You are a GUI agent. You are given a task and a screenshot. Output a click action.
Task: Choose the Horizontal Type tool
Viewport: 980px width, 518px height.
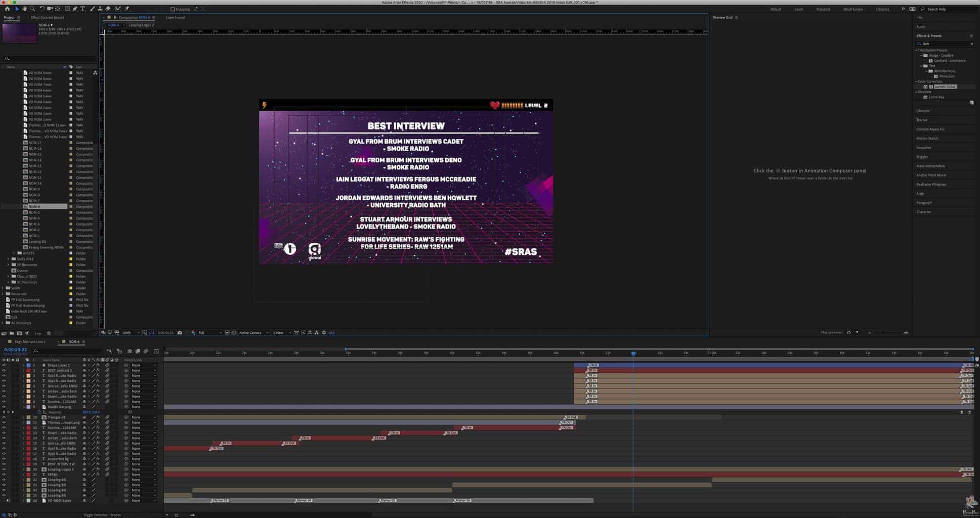83,9
